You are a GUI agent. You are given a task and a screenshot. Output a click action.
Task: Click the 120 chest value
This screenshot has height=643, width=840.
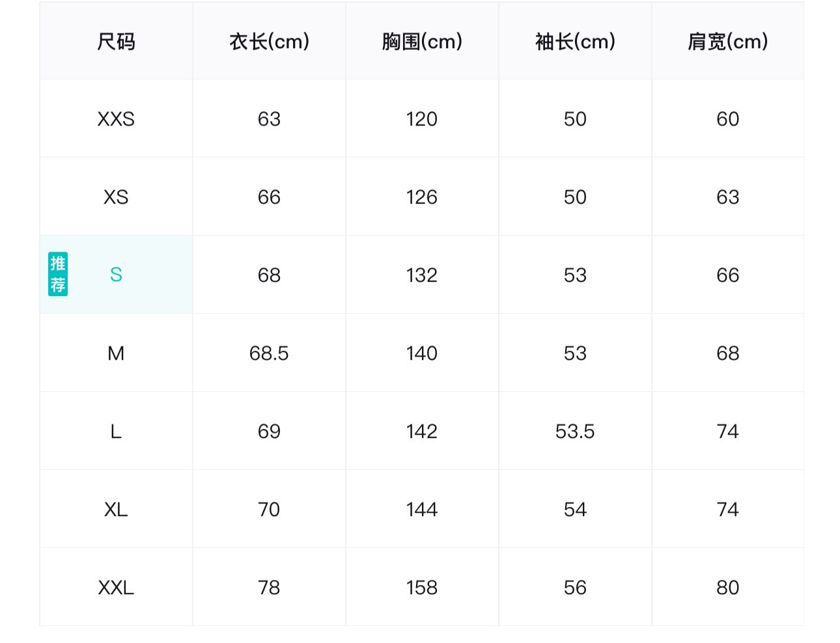[x=422, y=119]
